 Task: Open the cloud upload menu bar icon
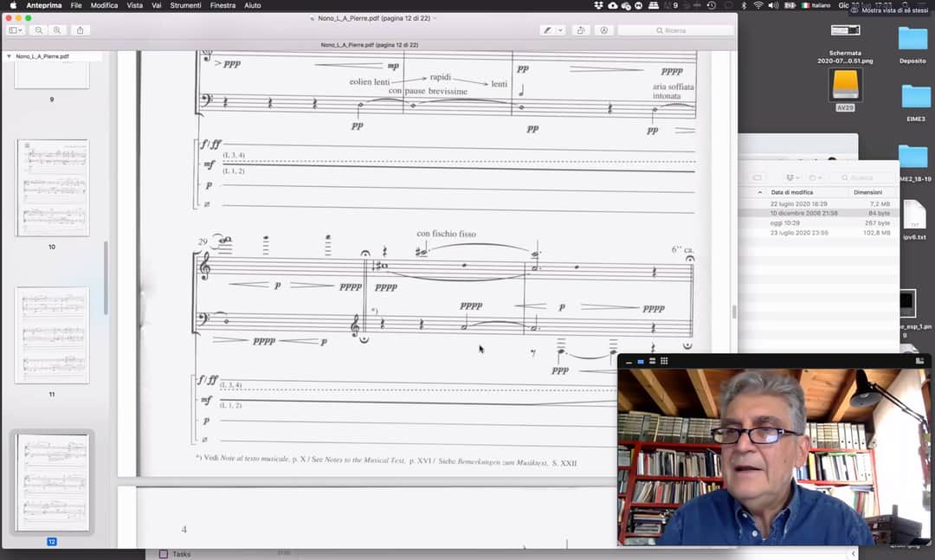[613, 5]
